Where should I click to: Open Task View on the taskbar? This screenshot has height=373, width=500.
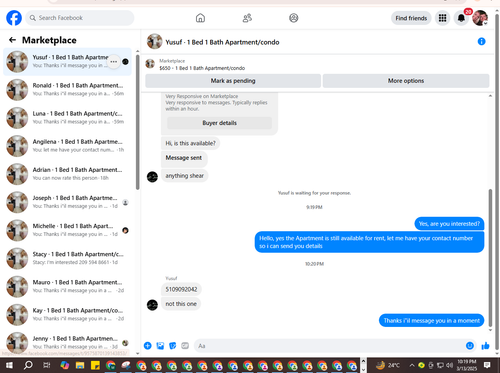click(47, 365)
